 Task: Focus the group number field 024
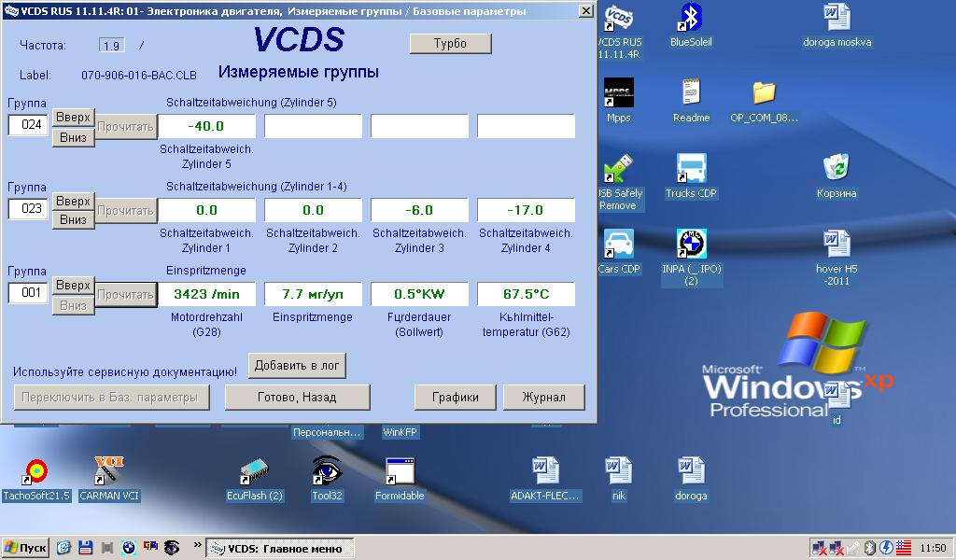click(x=28, y=125)
